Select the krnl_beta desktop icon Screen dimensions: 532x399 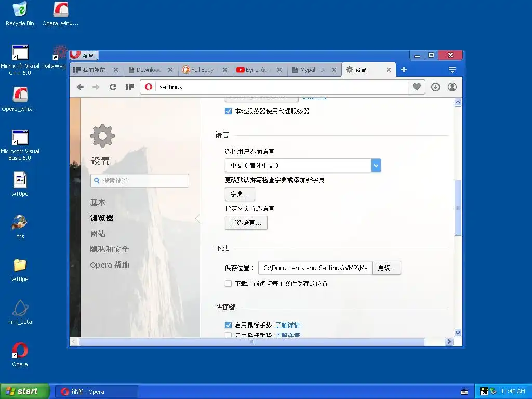[x=20, y=312]
